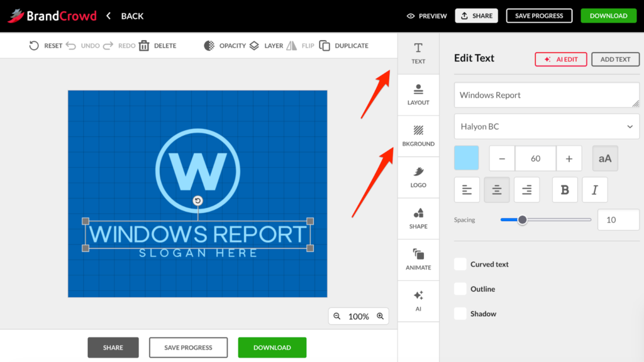Click the Preview eye icon
This screenshot has width=644, height=362.
tap(410, 16)
